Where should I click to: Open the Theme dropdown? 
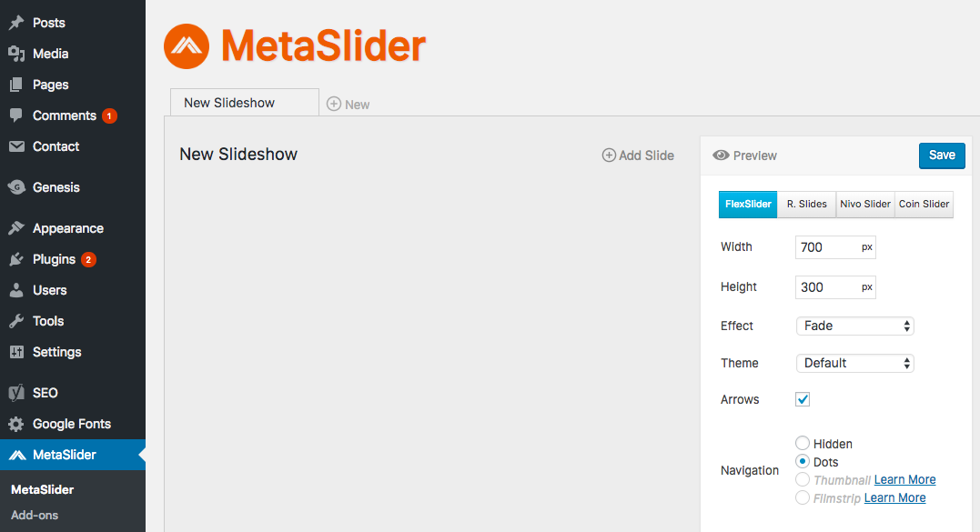[854, 363]
